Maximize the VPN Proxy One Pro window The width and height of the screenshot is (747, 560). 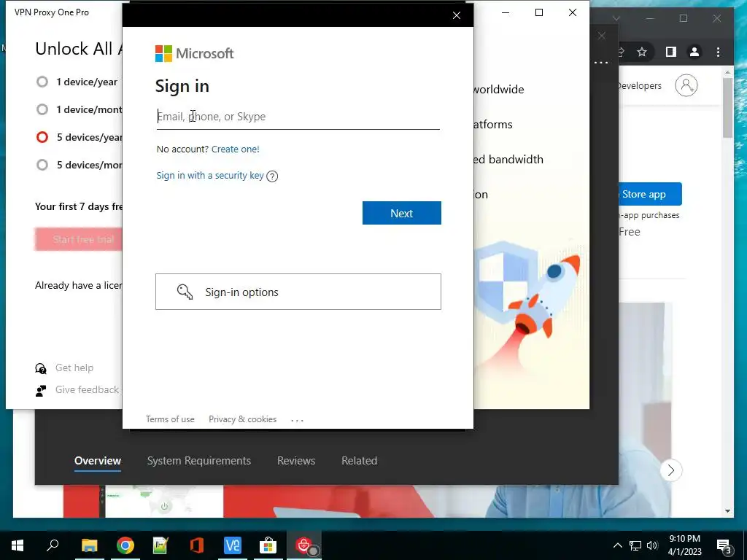(x=539, y=12)
